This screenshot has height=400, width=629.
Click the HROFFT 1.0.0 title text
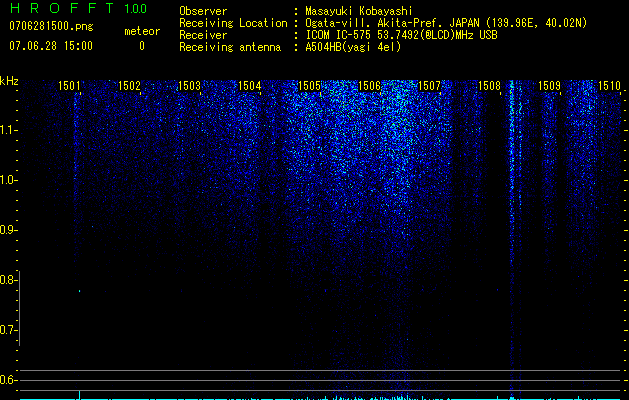[x=78, y=8]
